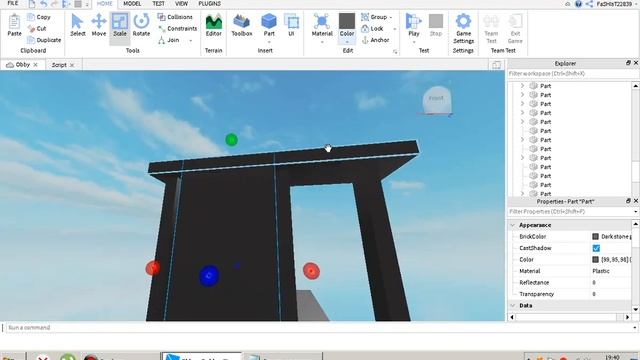Screen dimensions: 640x360
Task: Toggle Anchor for the selected part
Action: point(376,40)
